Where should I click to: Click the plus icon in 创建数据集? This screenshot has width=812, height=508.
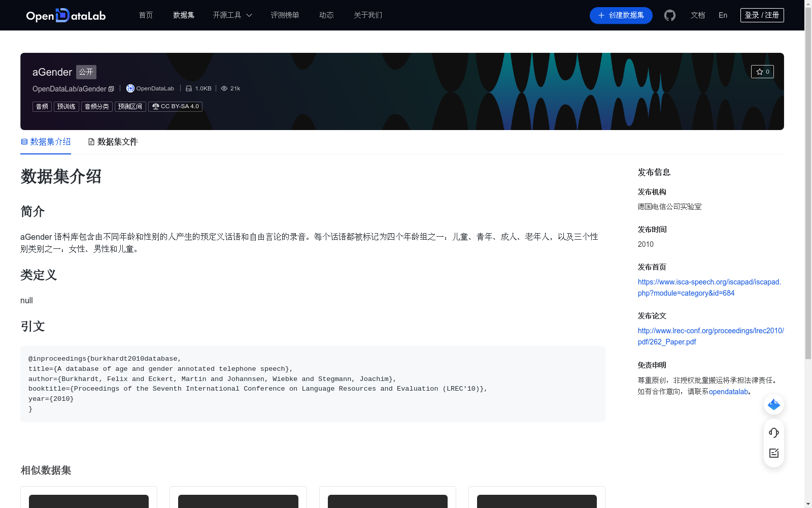click(601, 15)
